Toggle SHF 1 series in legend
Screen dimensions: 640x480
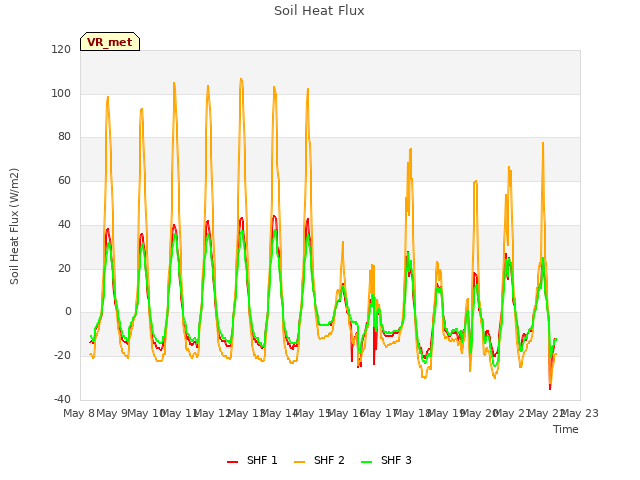pyautogui.click(x=252, y=460)
